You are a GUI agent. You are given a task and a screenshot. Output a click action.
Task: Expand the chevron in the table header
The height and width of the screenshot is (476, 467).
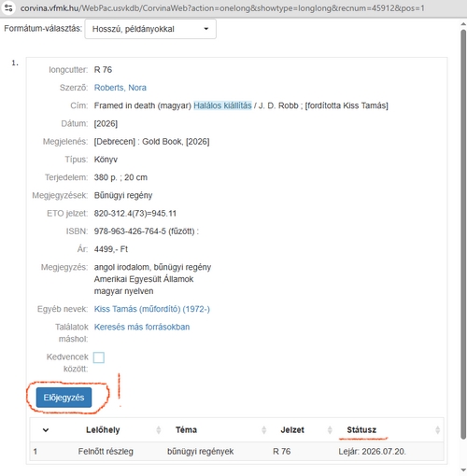[x=46, y=430]
